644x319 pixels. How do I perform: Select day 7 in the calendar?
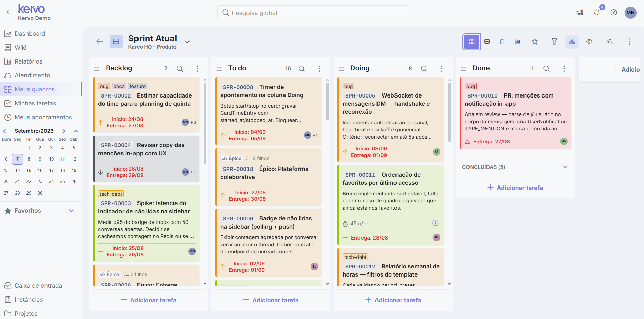click(18, 159)
